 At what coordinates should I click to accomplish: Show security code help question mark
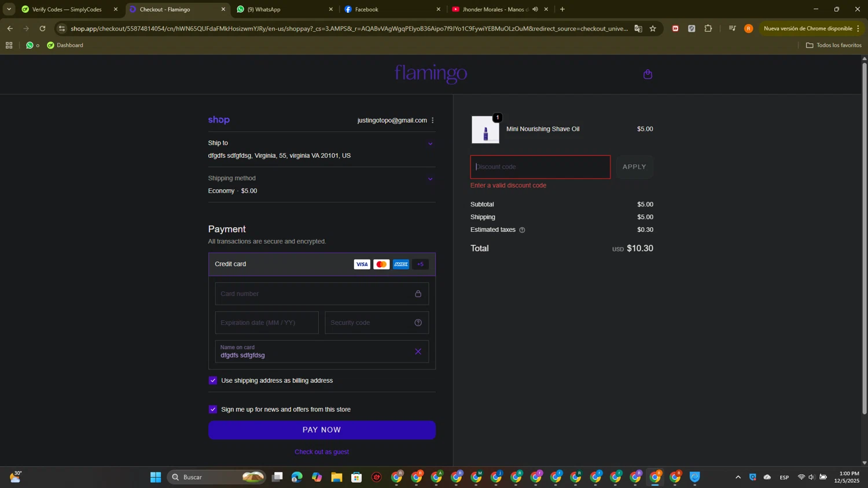418,323
